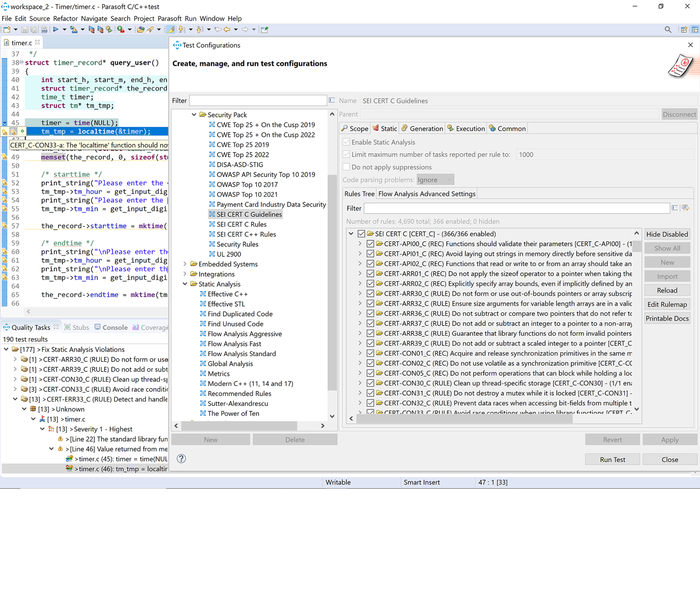Toggle Limit maximum number of tasks checkbox
700x591 pixels.
pyautogui.click(x=346, y=154)
